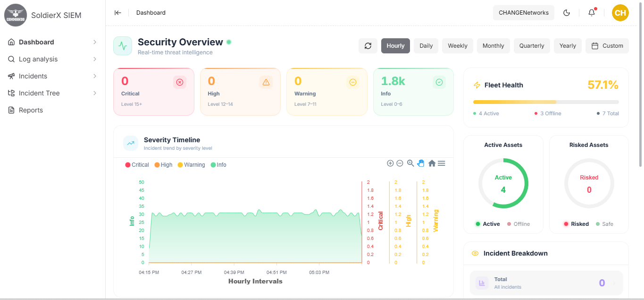Toggle the Active legend under Active Assets
Viewport: 644px width, 300px height.
tap(487, 224)
